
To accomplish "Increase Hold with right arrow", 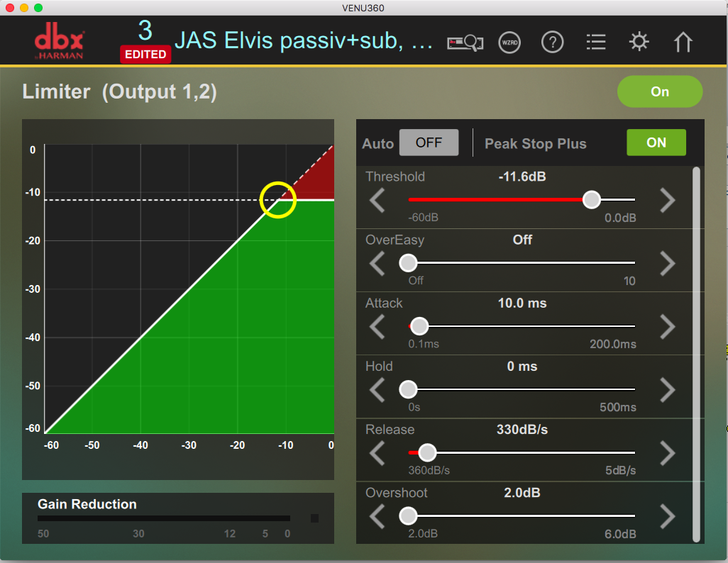I will pos(667,390).
